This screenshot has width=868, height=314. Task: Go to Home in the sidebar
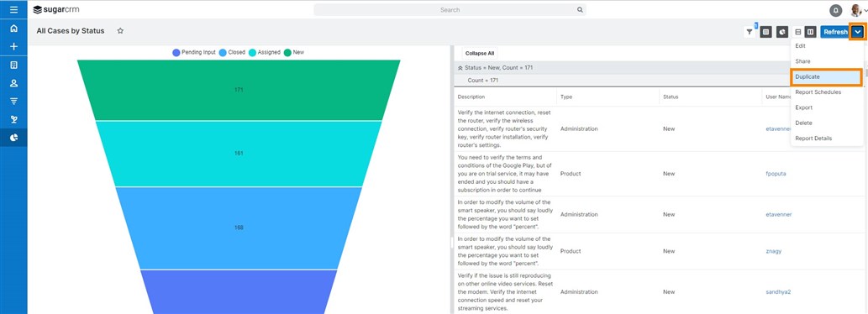click(x=13, y=29)
